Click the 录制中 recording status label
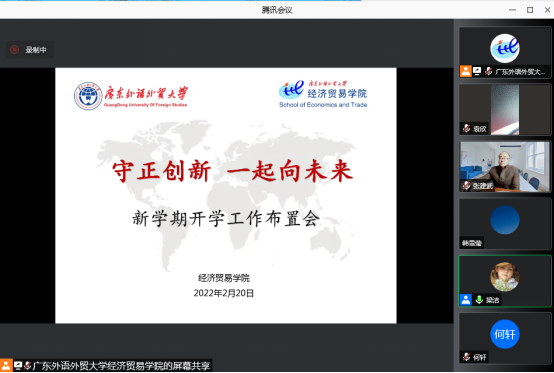The width and height of the screenshot is (554, 373). (x=36, y=50)
